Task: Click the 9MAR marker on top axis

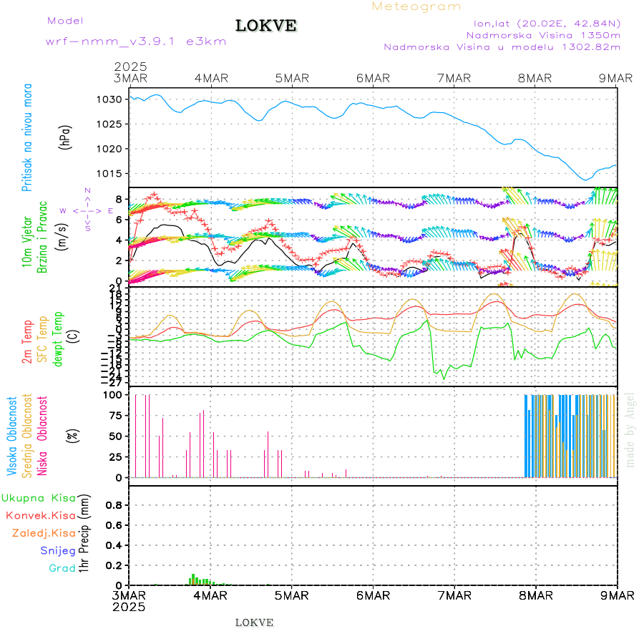Action: point(615,78)
